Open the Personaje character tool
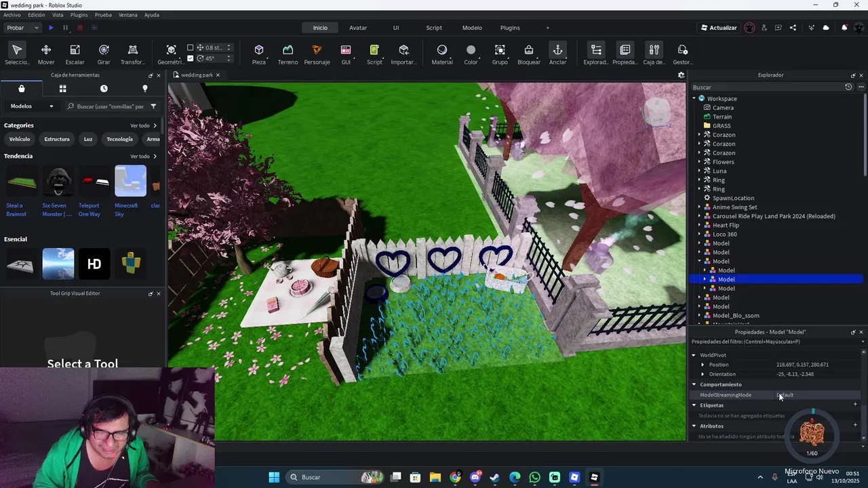 317,54
